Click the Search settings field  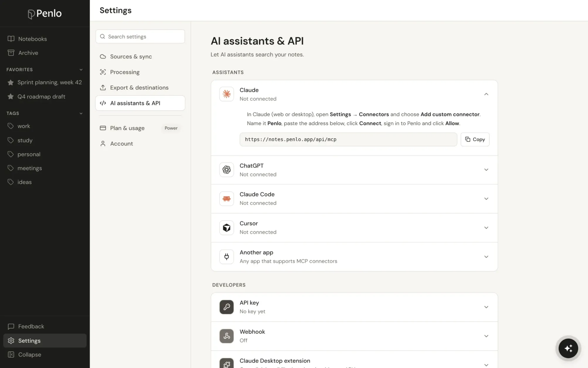tap(140, 37)
